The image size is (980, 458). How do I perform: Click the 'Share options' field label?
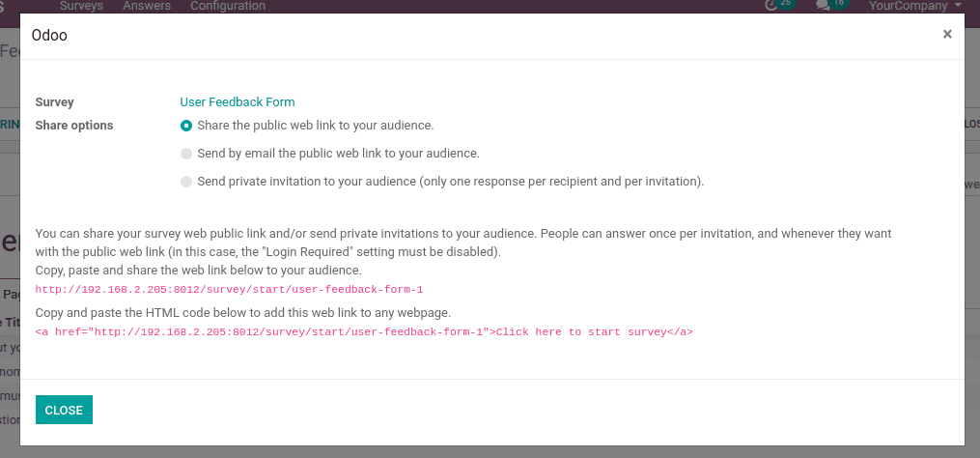coord(74,126)
